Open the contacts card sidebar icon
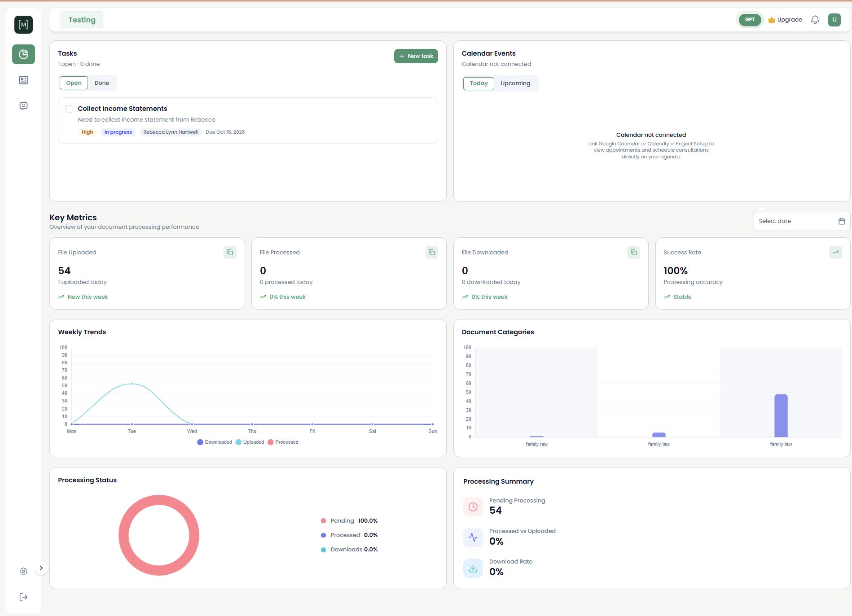This screenshot has height=616, width=852. (23, 80)
